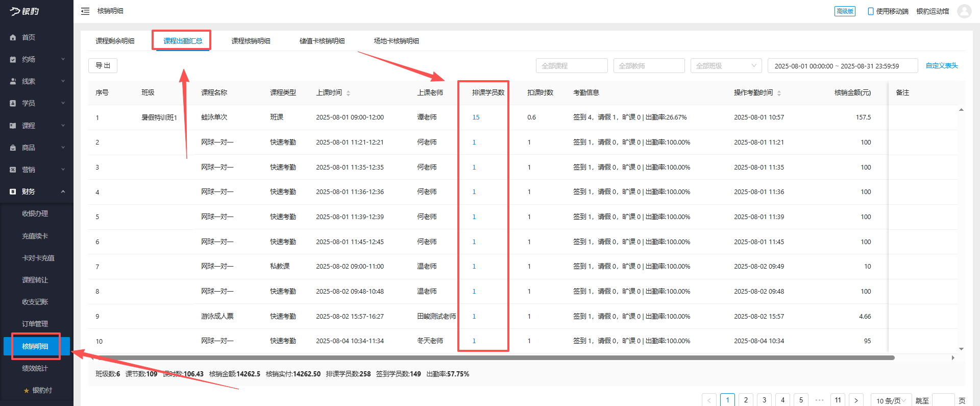Go to page 5
Viewport: 980px width, 406px height.
click(801, 400)
